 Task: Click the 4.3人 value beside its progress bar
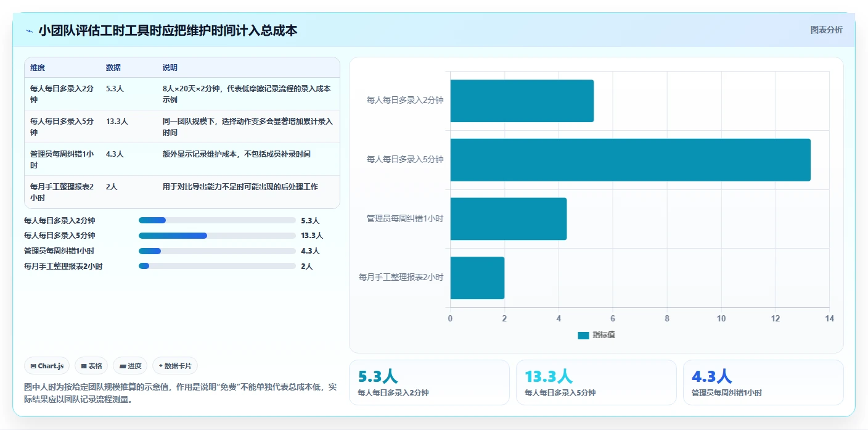point(310,251)
